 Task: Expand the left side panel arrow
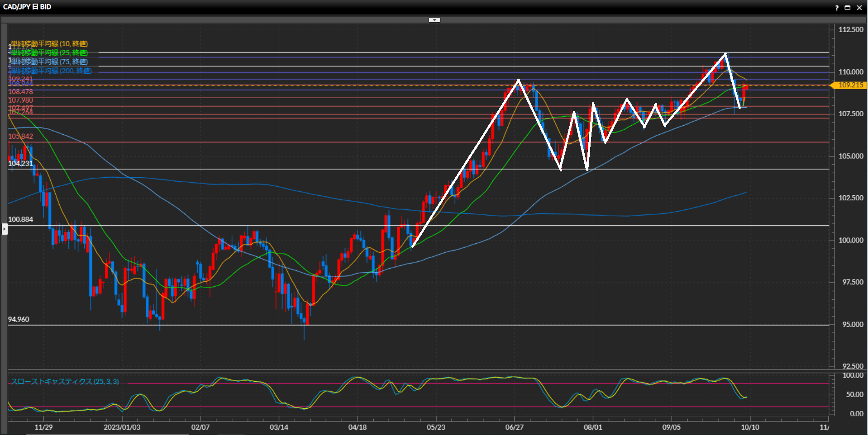point(5,229)
